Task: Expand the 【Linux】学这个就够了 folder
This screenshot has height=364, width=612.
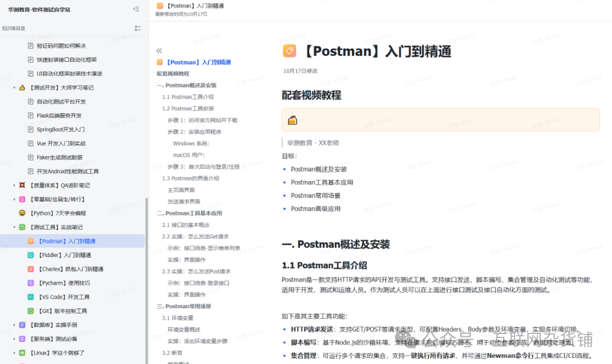Action: tap(14, 353)
